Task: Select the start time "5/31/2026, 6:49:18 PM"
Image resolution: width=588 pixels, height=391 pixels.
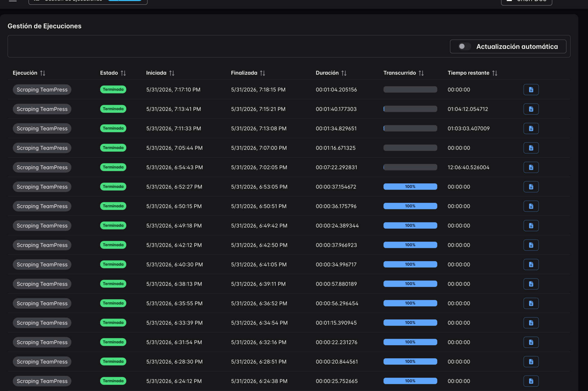Action: (x=174, y=226)
